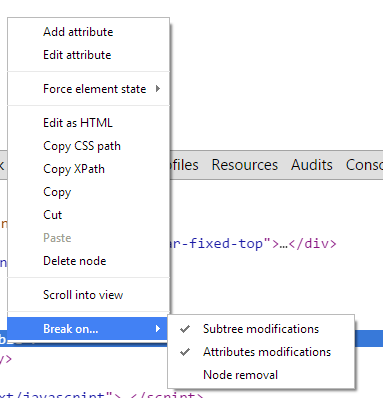Select Scroll into view

[88, 295]
